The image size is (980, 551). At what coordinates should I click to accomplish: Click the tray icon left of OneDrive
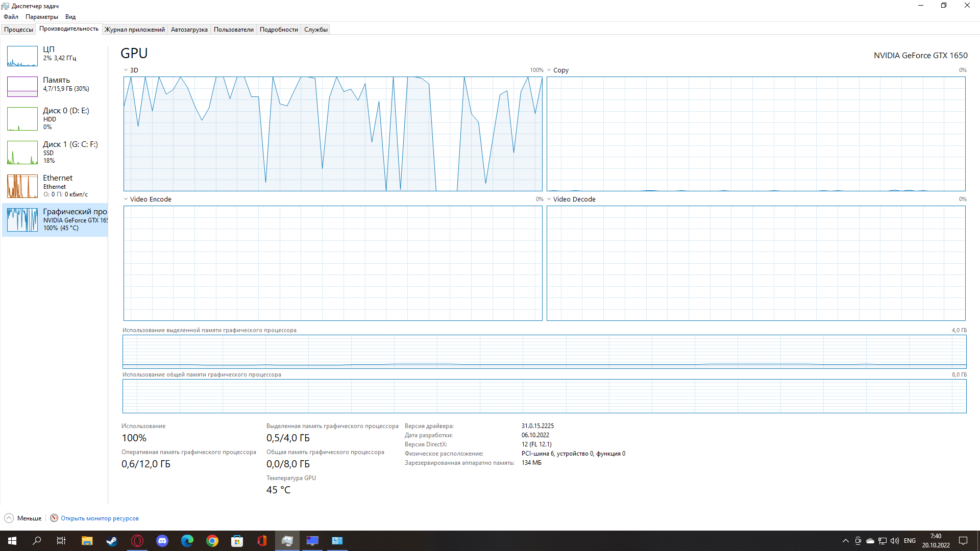[858, 541]
